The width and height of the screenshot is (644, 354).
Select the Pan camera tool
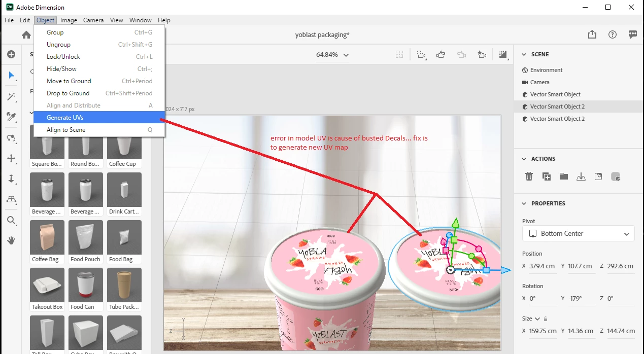click(11, 158)
